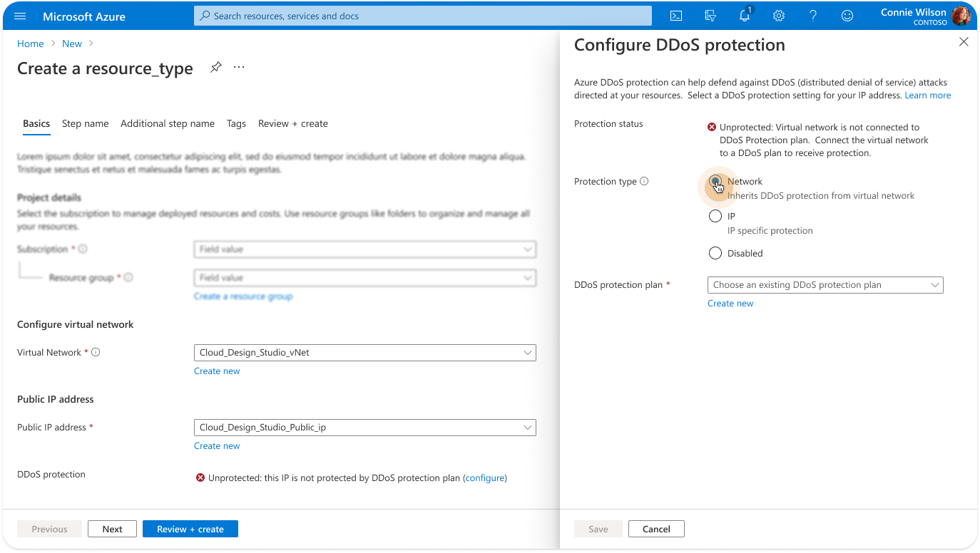The width and height of the screenshot is (980, 553).
Task: Click Cancel in the DDoS panel
Action: tap(656, 529)
